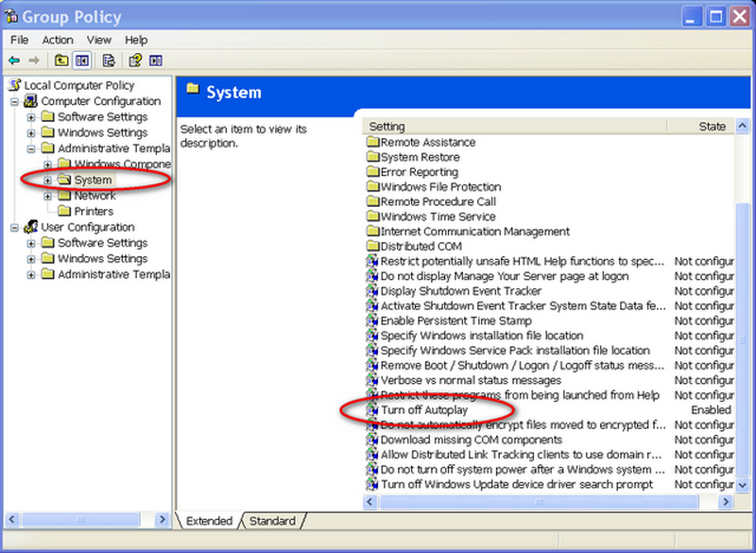Select 'Do not turn off system power' setting

click(x=523, y=470)
